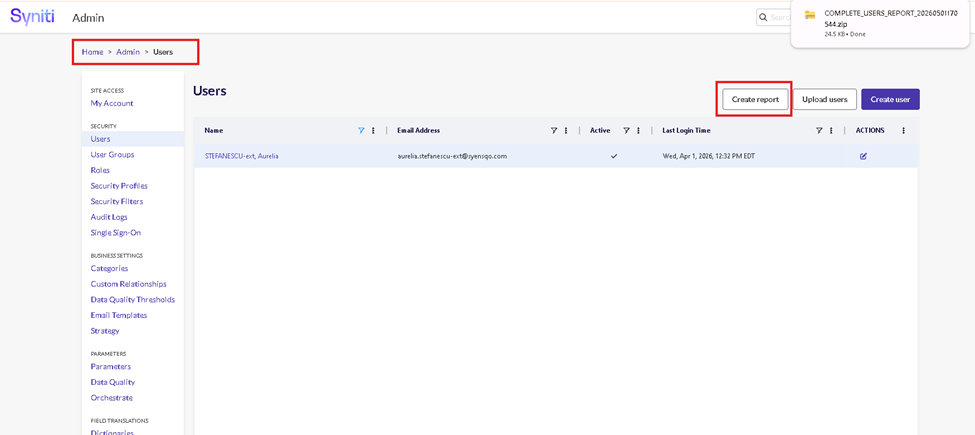
Task: Click the Syniti logo
Action: tap(32, 17)
